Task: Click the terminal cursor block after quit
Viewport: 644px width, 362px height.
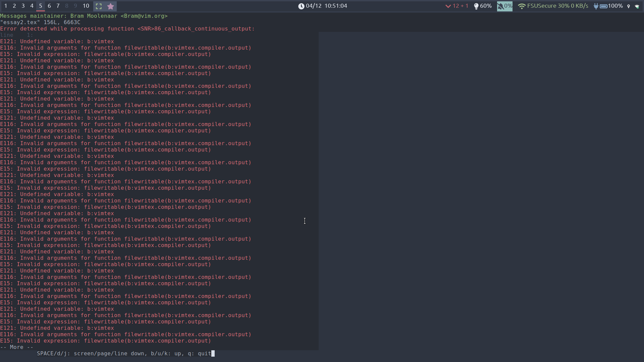Action: tap(213, 354)
